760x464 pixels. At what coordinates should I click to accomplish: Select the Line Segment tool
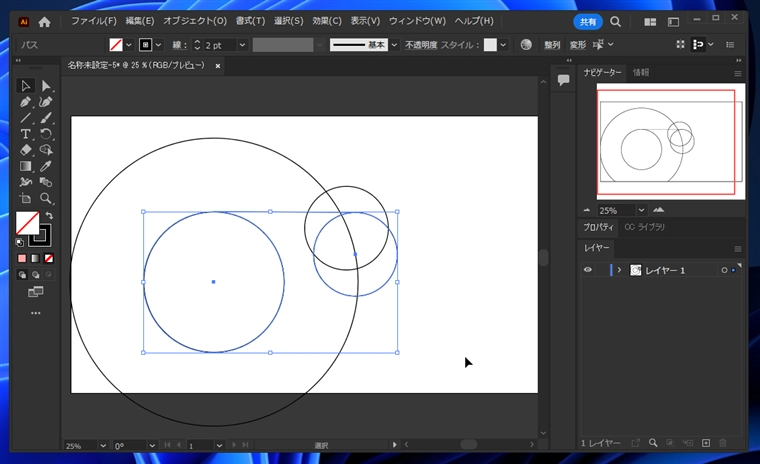[x=25, y=118]
